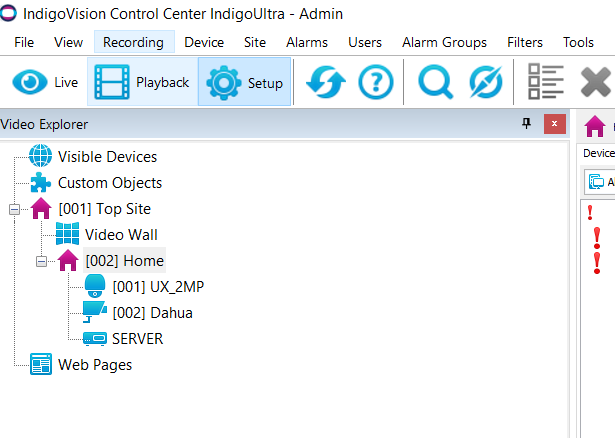The image size is (615, 438).
Task: Switch to Playback mode
Action: pos(142,82)
